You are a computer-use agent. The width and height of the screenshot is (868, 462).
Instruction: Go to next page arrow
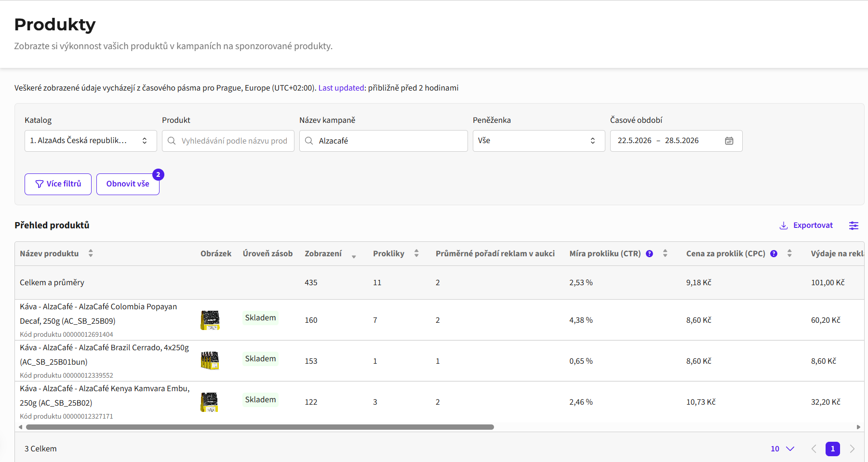(852, 449)
